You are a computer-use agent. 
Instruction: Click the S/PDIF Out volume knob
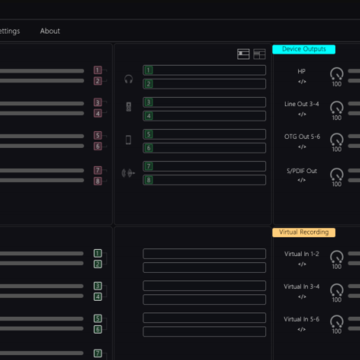coord(337,174)
